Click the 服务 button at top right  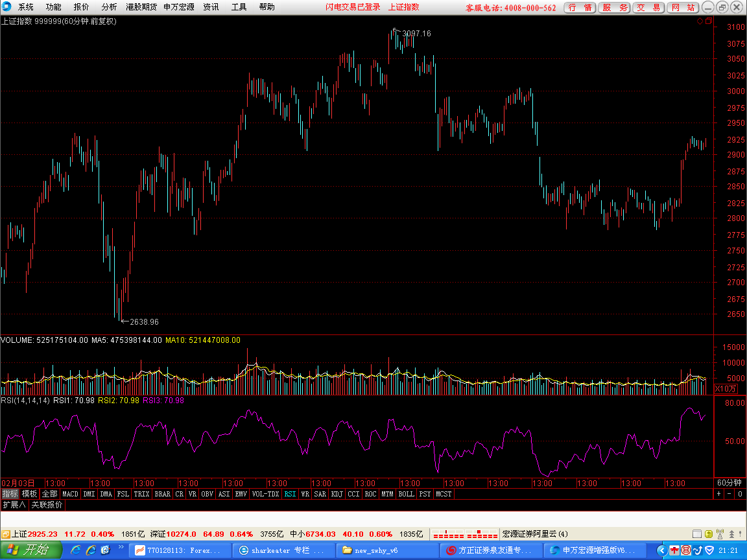[614, 8]
